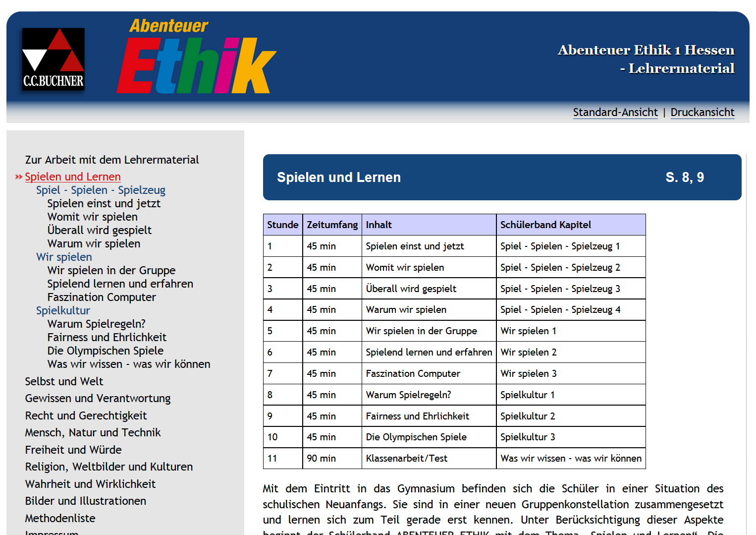Open the 'Spielkultur' subsection link
Screen dimensions: 756x535
(x=63, y=310)
